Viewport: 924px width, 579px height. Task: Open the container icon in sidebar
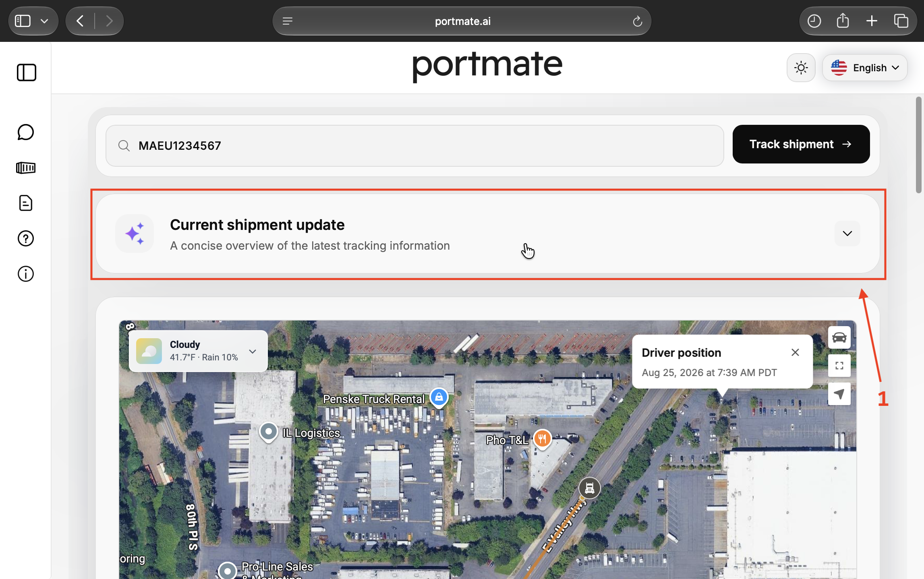(x=26, y=167)
